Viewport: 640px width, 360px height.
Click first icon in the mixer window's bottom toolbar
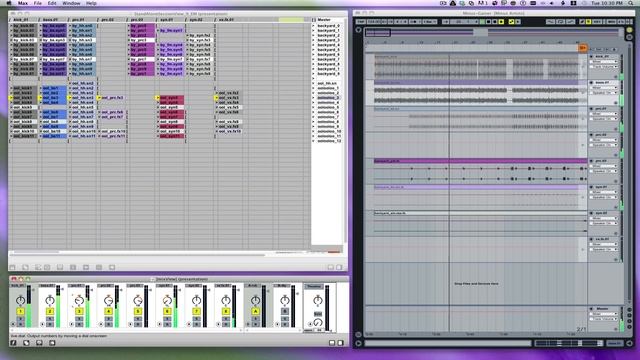13,343
